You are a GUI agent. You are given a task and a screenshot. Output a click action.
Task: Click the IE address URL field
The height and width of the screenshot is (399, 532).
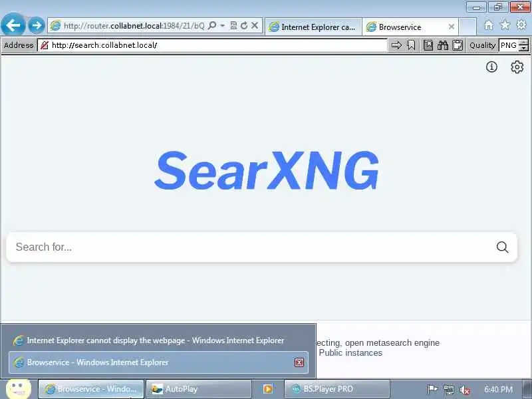coord(134,26)
